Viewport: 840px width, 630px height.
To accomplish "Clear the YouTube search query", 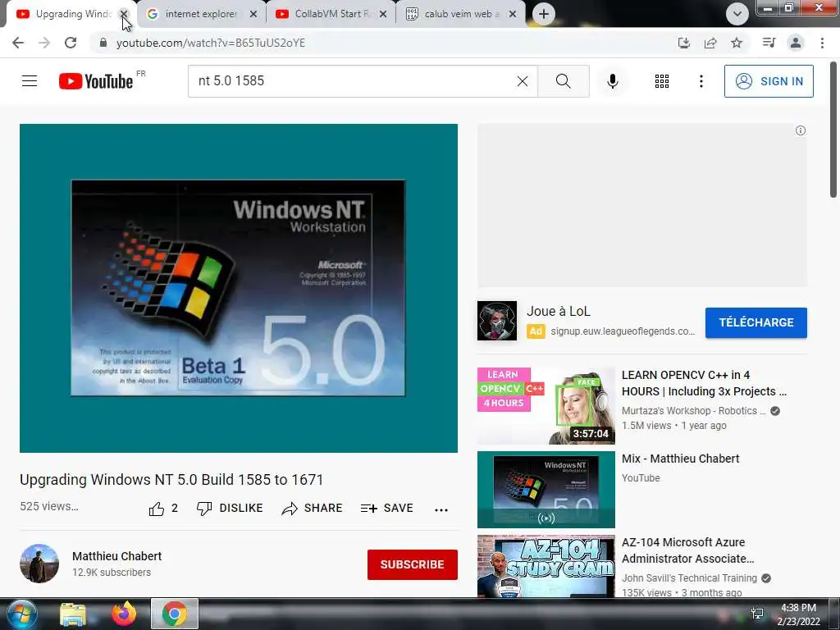I will 523,81.
